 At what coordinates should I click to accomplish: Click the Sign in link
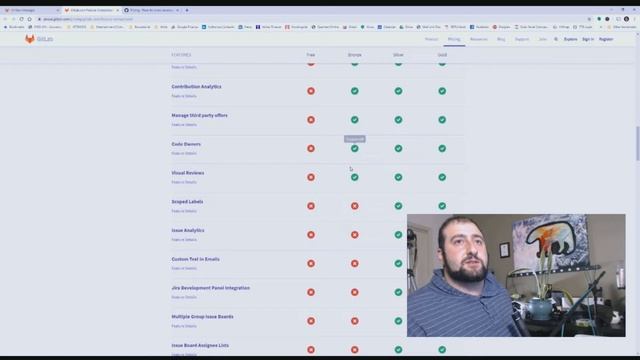pyautogui.click(x=588, y=39)
